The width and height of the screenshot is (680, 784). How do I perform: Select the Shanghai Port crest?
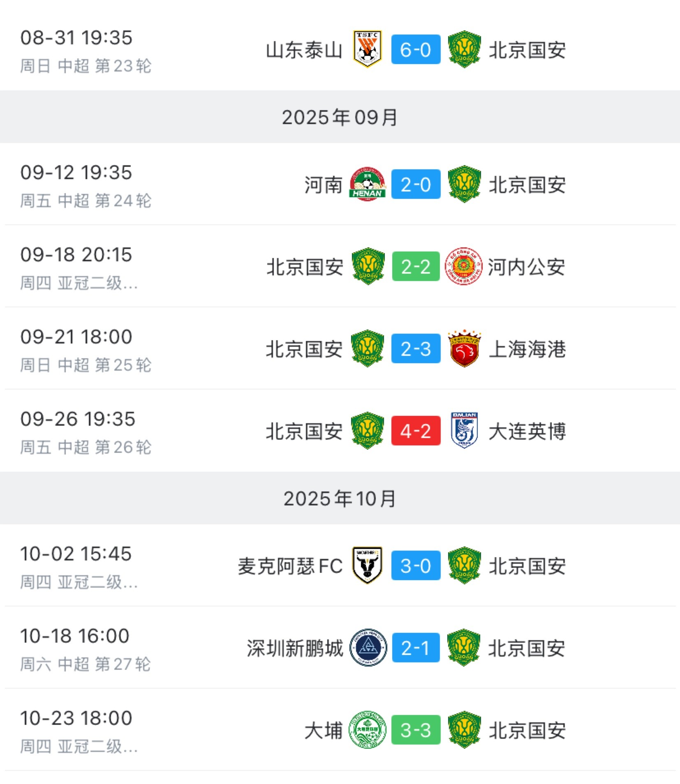click(x=464, y=348)
